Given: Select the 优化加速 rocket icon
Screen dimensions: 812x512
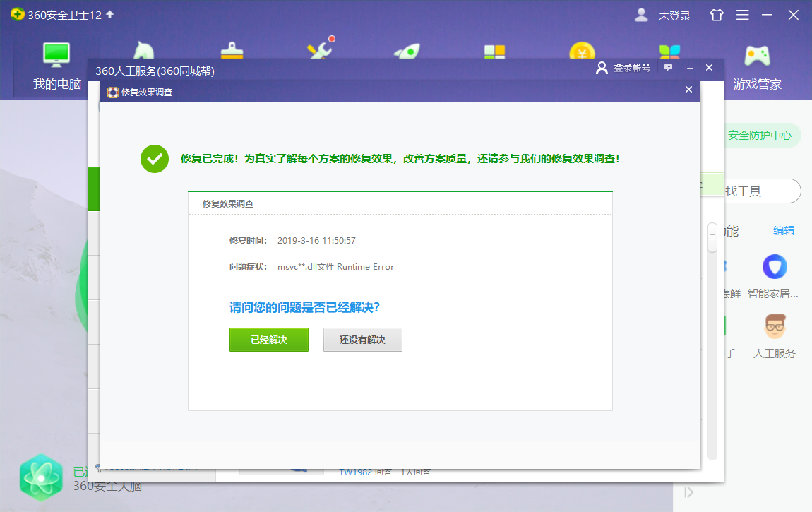Looking at the screenshot, I should point(406,49).
